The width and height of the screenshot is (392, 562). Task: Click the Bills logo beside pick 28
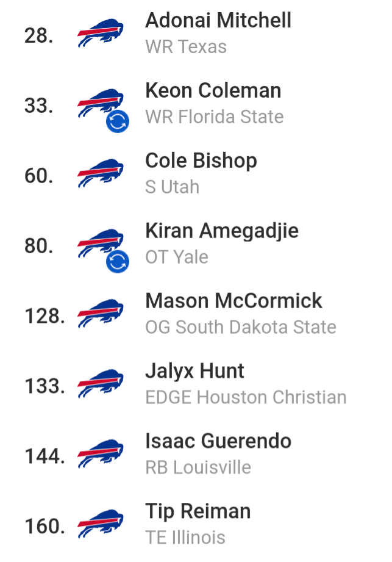101,33
